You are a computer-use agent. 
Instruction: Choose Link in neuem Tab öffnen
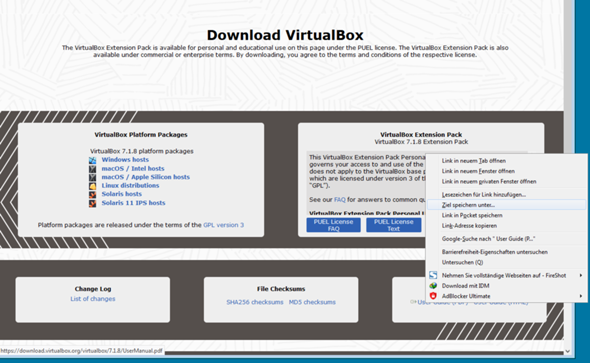pyautogui.click(x=507, y=161)
